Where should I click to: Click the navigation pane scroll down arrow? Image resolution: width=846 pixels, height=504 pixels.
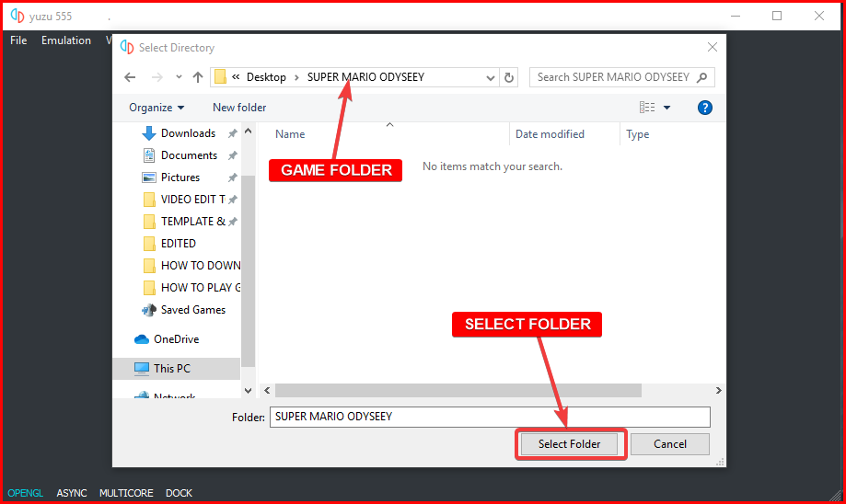pyautogui.click(x=249, y=391)
